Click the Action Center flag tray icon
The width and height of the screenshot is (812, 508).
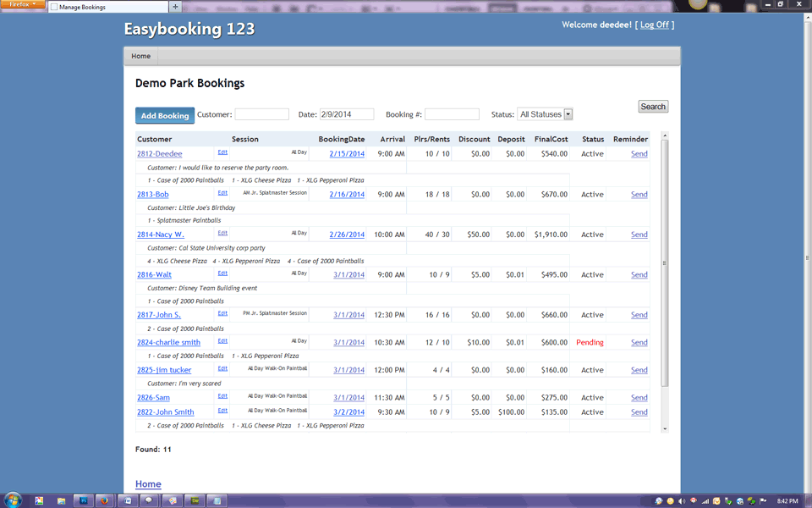click(763, 501)
